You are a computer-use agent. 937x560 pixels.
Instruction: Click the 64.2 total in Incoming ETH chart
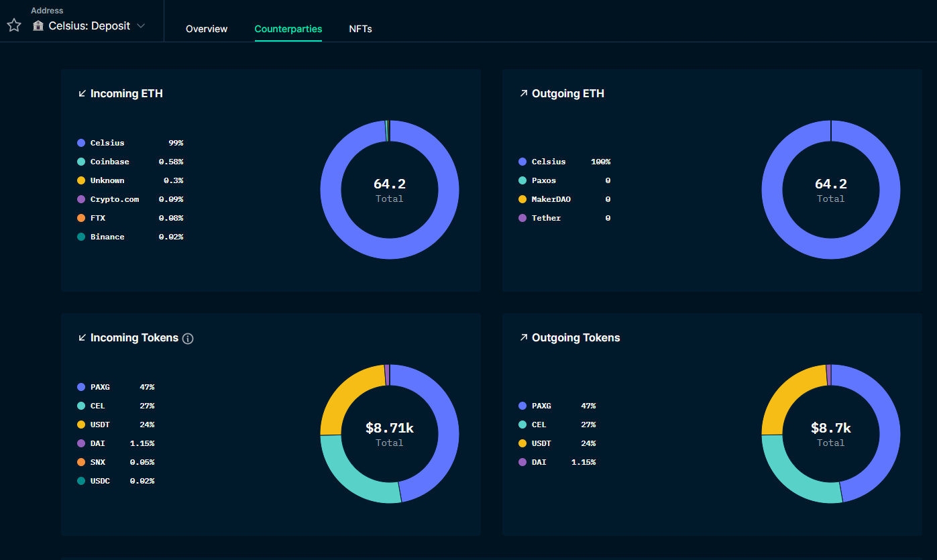[x=390, y=184]
